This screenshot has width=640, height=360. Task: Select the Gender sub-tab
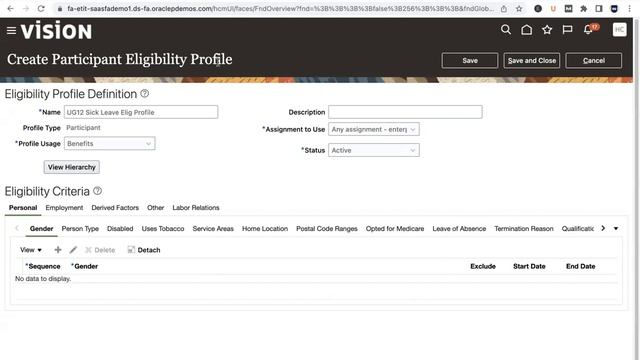41,229
